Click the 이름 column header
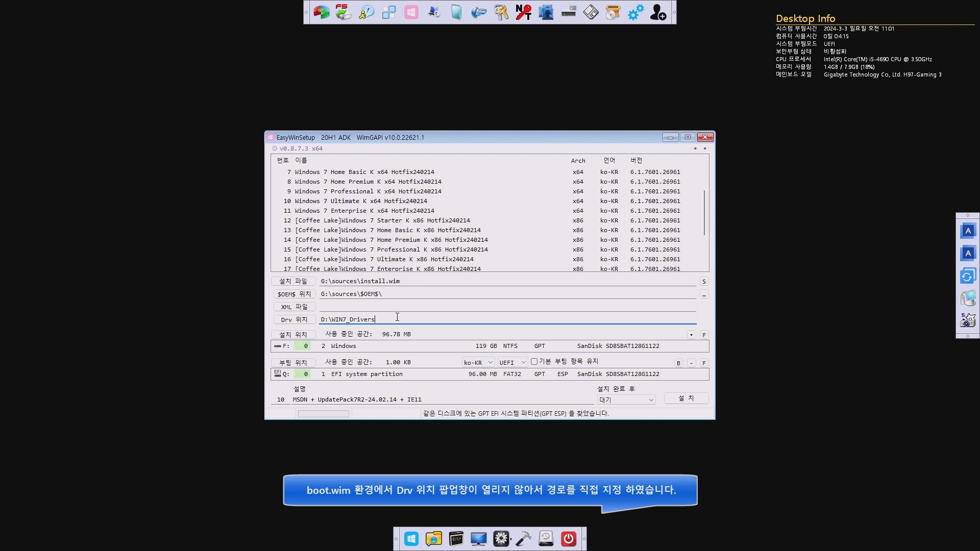Screen dimensions: 980x551 pos(301,160)
